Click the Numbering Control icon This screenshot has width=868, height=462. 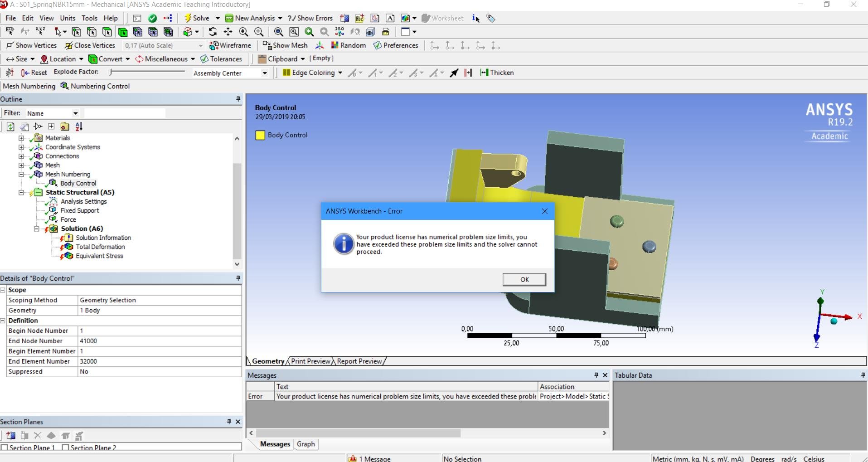(65, 86)
